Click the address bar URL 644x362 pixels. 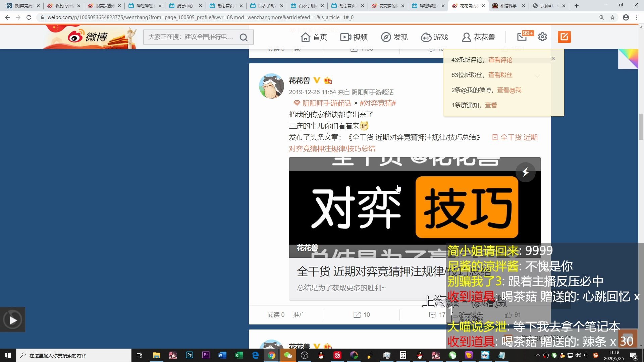201,17
